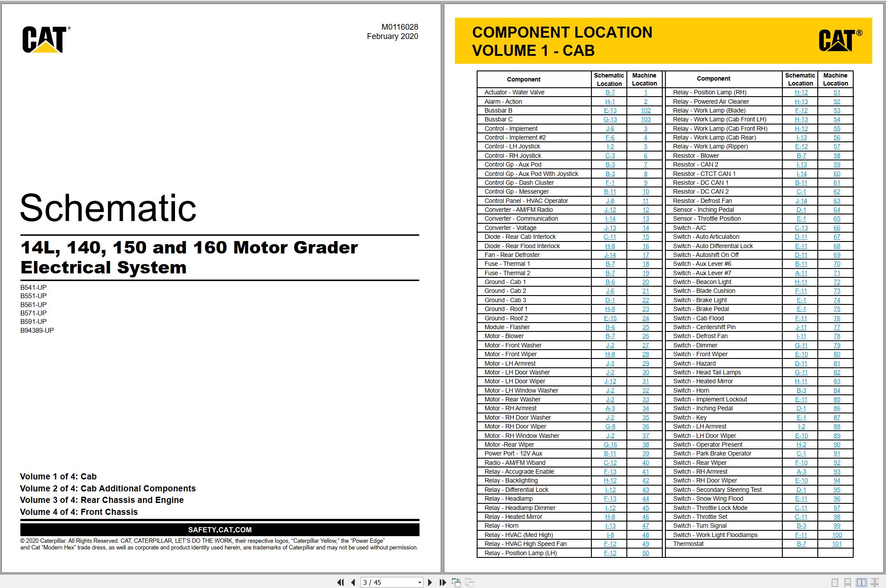The height and width of the screenshot is (588, 886).
Task: Open machine location 10 for Control Gp Messenger
Action: point(645,191)
